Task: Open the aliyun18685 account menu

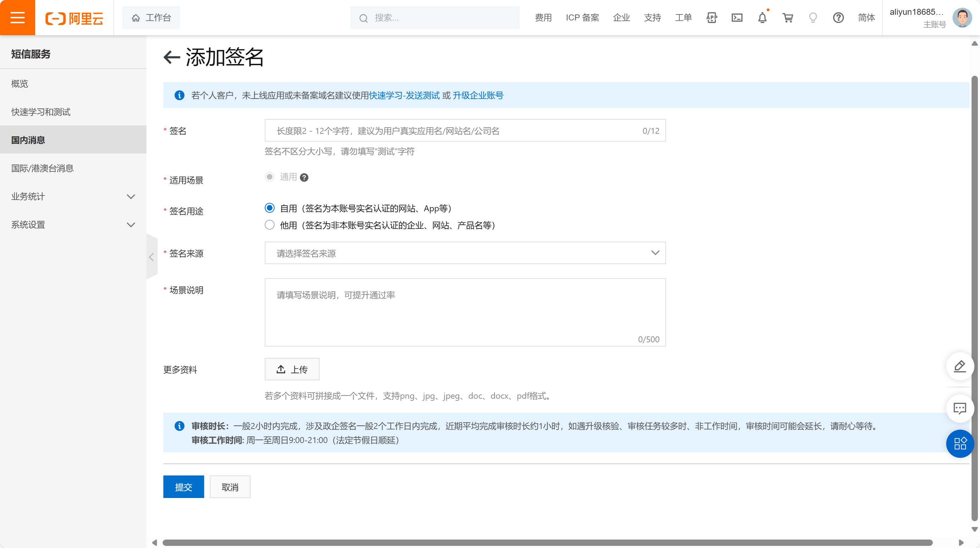Action: point(917,18)
